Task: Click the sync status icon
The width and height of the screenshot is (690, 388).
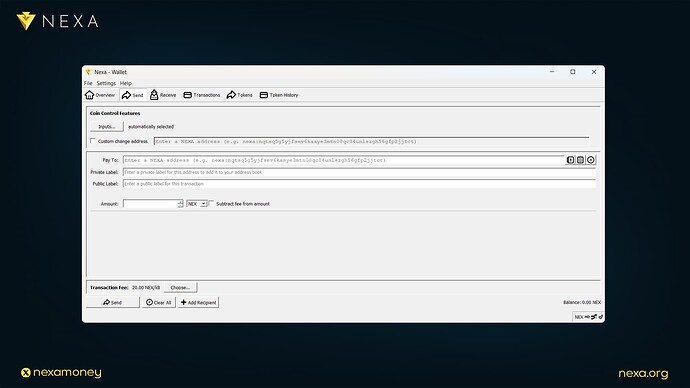Action: pos(601,317)
